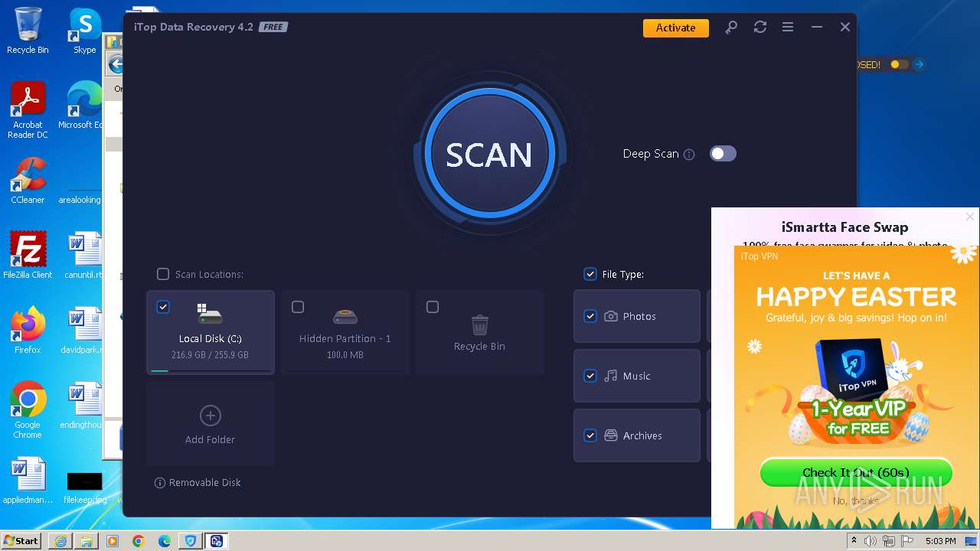Launch CCleaner from desktop
The height and width of the screenshot is (551, 980).
pyautogui.click(x=28, y=181)
